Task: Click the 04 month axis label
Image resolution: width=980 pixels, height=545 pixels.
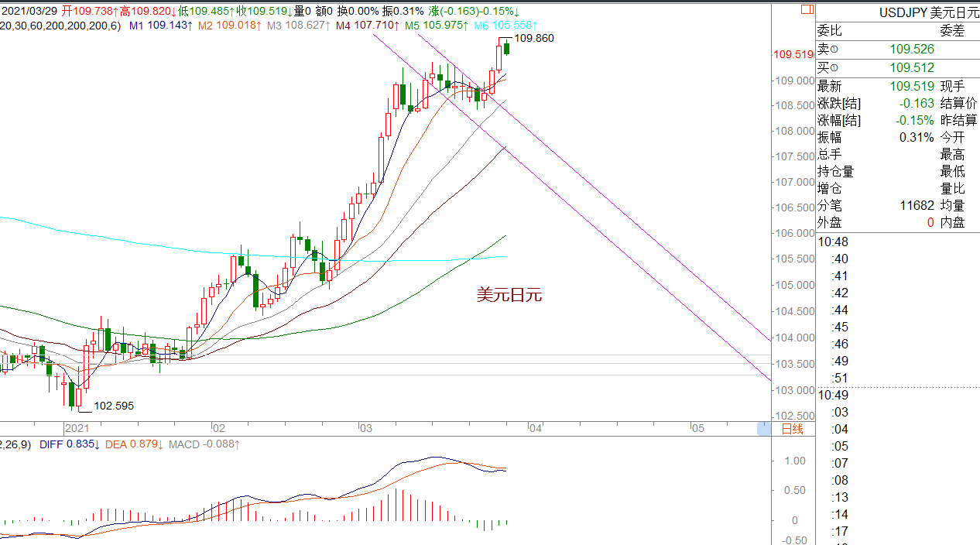Action: (x=536, y=428)
